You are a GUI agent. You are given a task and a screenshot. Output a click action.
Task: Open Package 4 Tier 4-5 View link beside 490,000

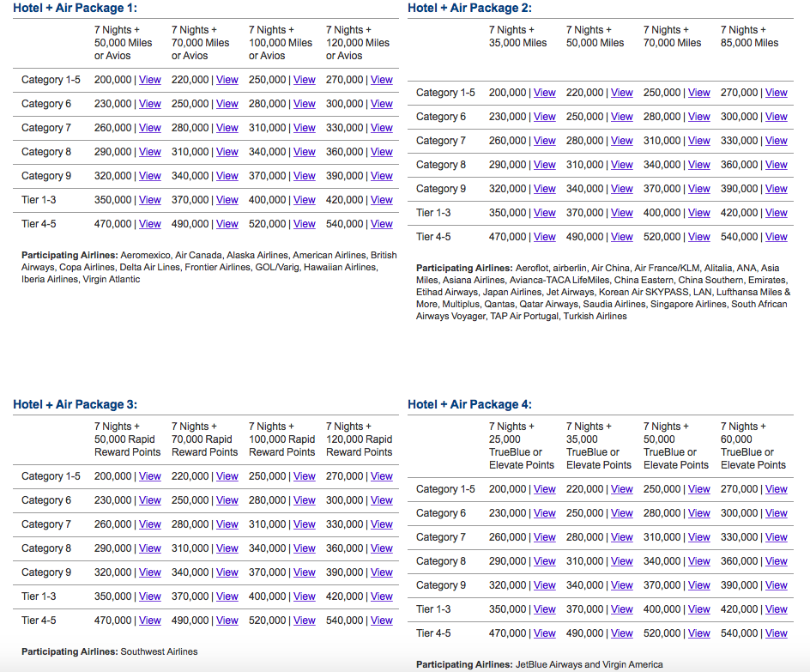click(x=622, y=633)
